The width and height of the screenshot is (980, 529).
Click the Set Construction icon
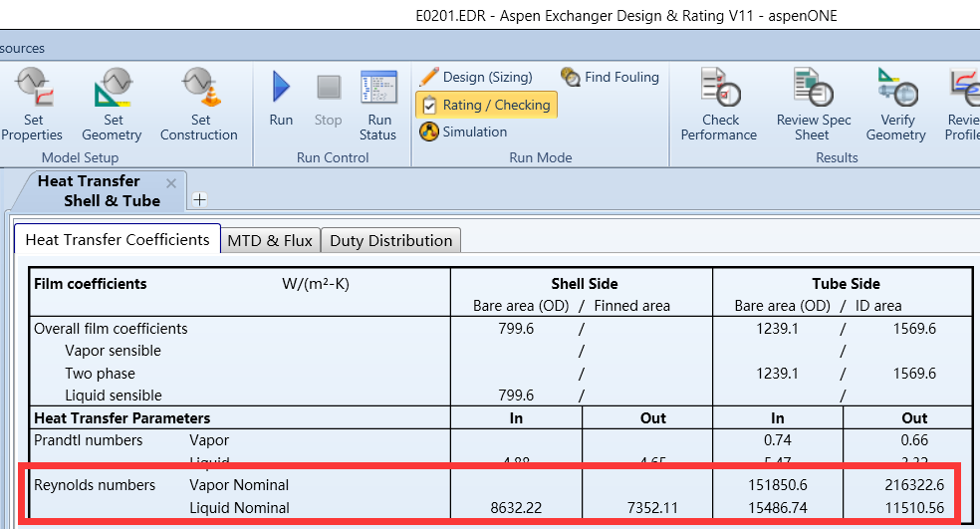pyautogui.click(x=198, y=88)
